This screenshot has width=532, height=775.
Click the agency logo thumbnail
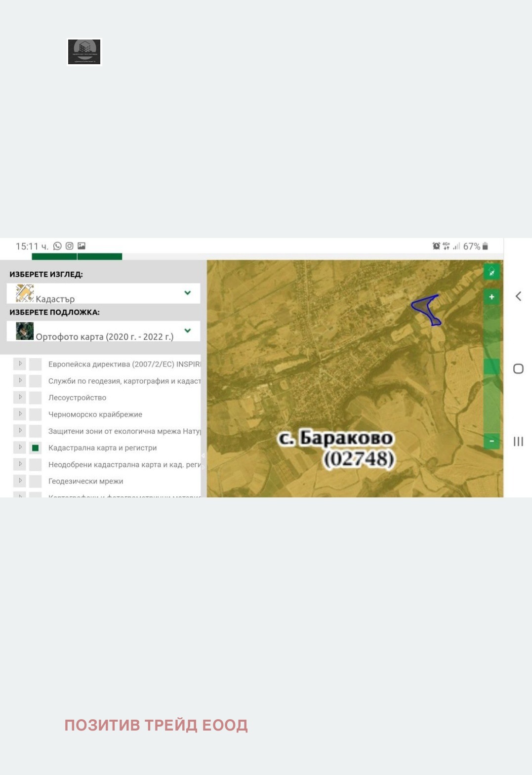[x=84, y=52]
